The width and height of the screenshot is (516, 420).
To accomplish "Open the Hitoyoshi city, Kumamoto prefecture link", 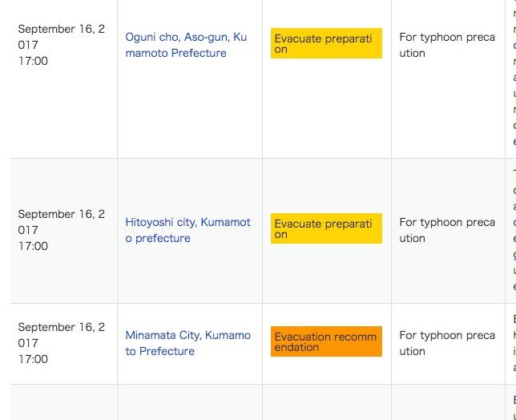I will (x=187, y=230).
